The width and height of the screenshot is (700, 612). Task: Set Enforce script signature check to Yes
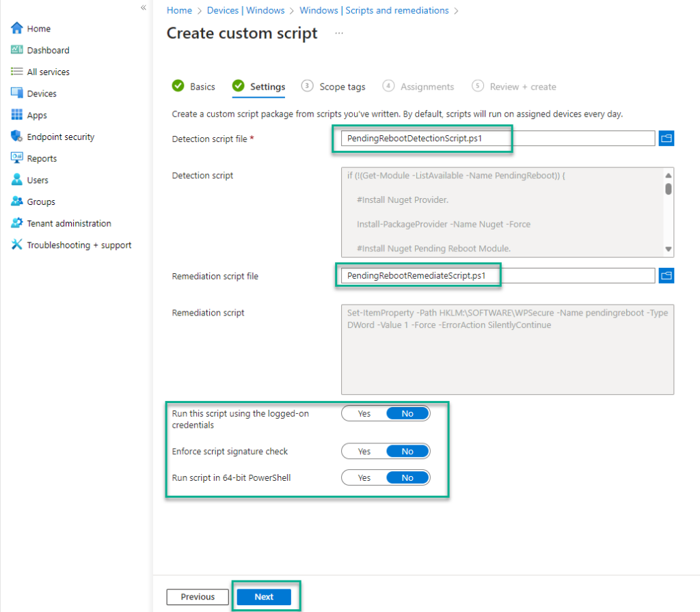[364, 451]
